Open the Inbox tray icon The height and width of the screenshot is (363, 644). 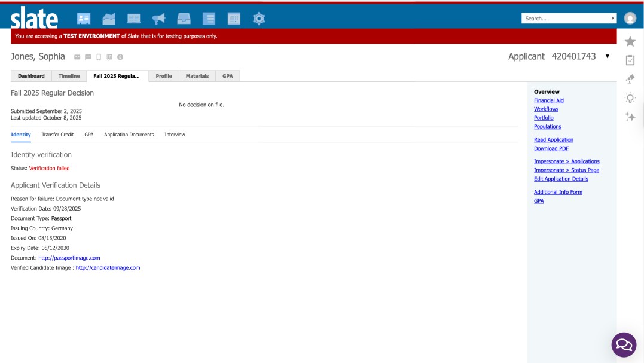(x=184, y=19)
